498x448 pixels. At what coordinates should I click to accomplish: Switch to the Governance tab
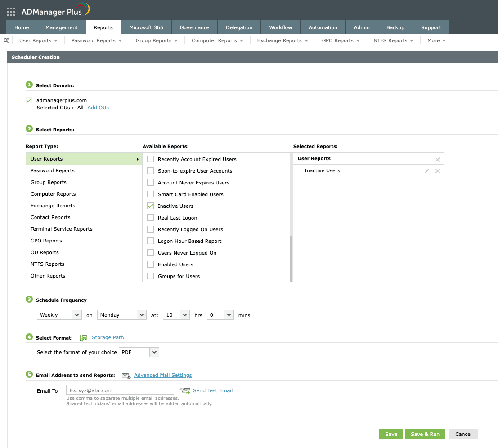click(194, 27)
